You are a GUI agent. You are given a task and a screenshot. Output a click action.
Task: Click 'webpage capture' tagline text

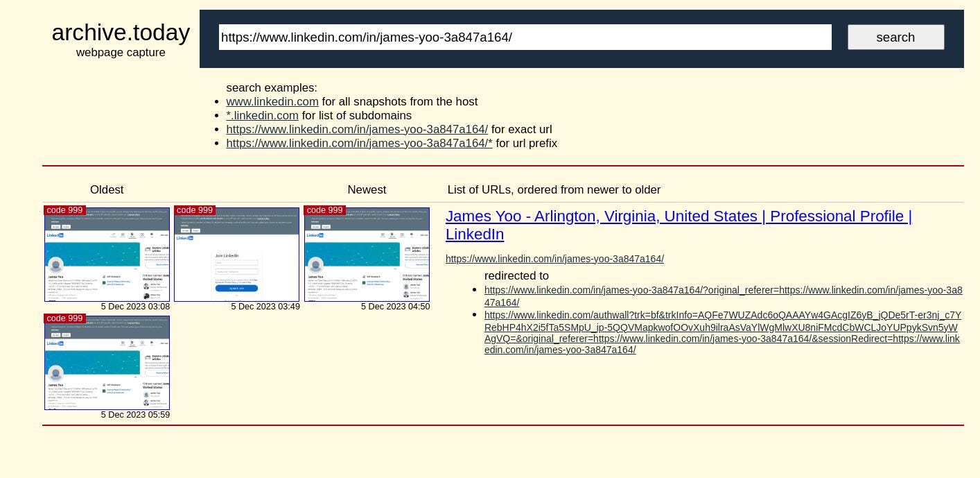[121, 53]
